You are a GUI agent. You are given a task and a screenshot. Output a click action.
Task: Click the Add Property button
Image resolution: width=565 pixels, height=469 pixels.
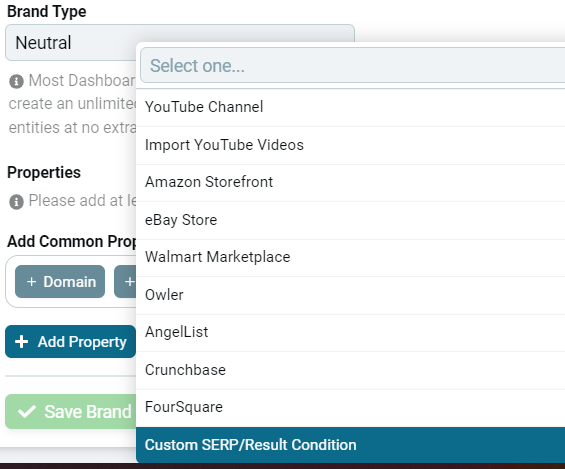[71, 341]
